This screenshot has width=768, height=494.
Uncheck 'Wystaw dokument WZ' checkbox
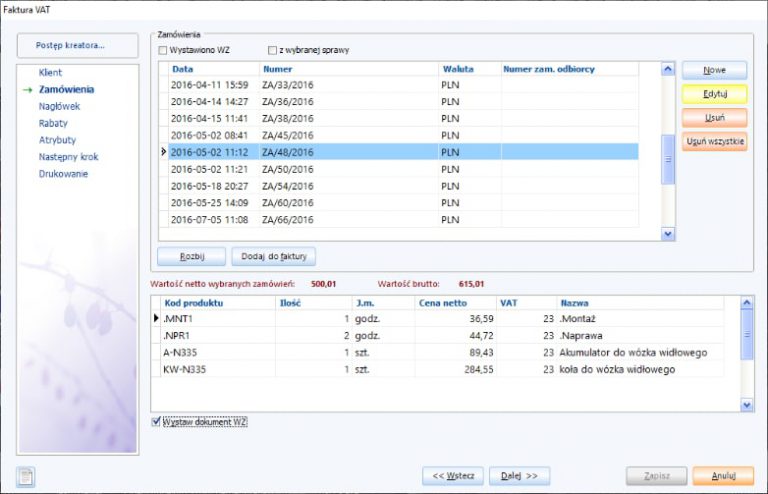(155, 422)
